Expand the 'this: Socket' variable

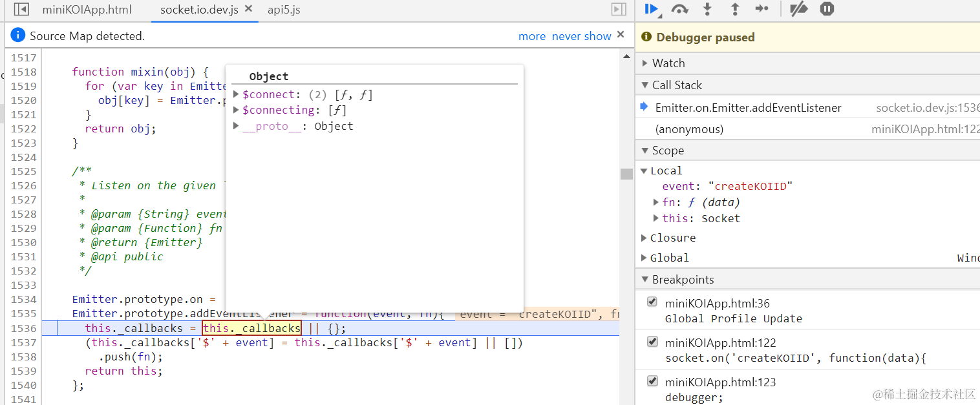[656, 218]
